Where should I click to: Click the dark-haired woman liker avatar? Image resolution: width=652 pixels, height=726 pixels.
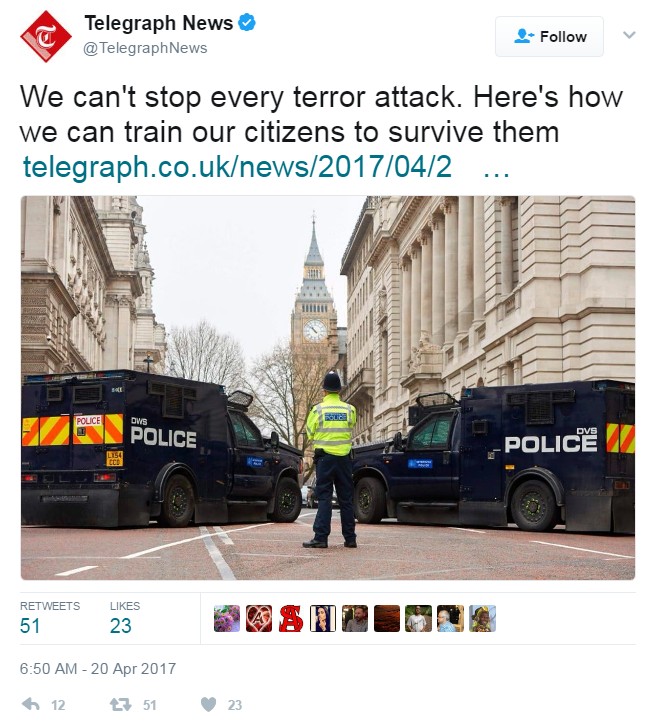(x=323, y=619)
